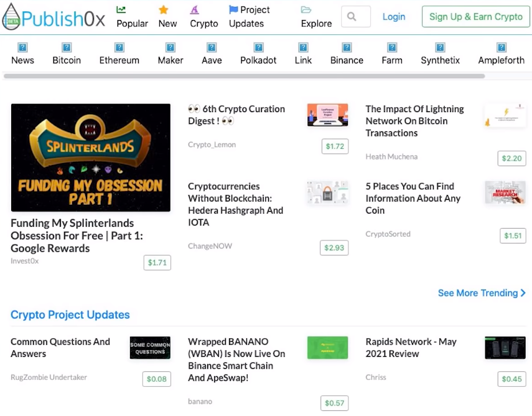This screenshot has width=532, height=416.
Task: Click the Popular chart icon
Action: click(x=121, y=10)
